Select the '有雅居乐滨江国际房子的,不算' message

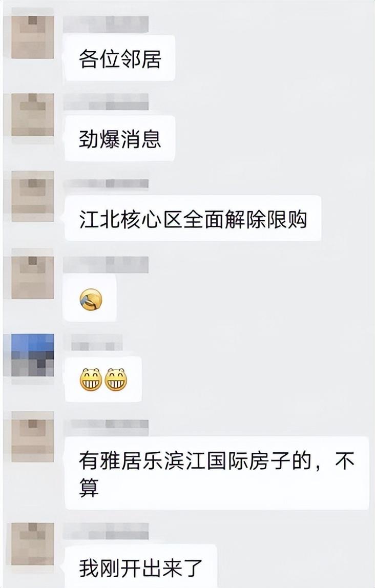(x=217, y=473)
